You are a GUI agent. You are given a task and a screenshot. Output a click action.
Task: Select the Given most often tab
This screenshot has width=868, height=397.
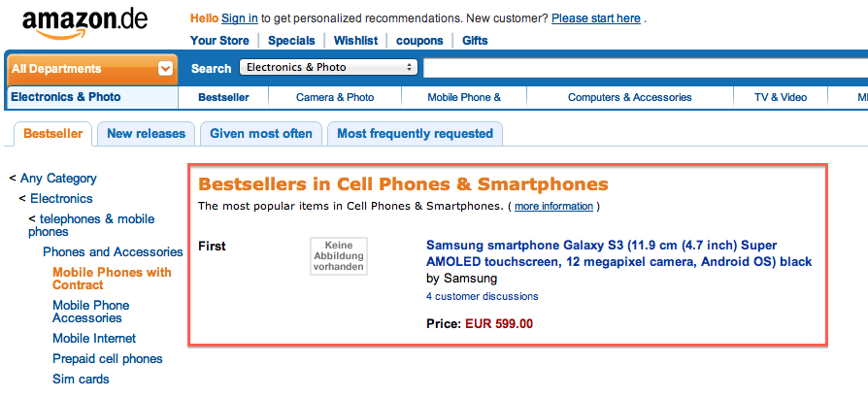pos(261,133)
